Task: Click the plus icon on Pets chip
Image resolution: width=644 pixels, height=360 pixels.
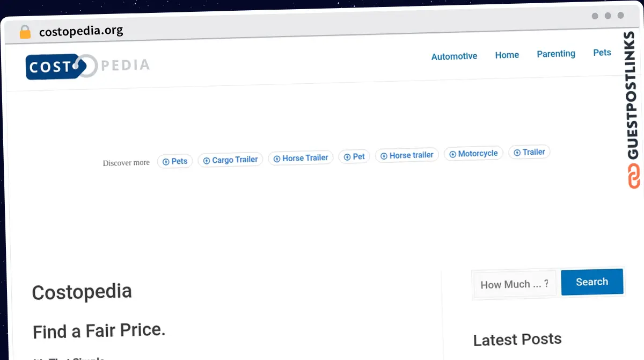Action: (x=166, y=162)
